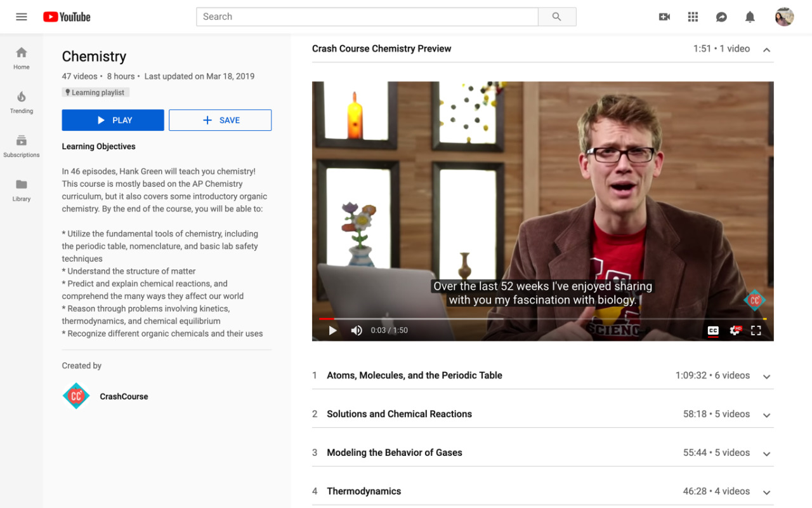Screen dimensions: 812x508
Task: Open the create video camera icon
Action: [x=664, y=17]
